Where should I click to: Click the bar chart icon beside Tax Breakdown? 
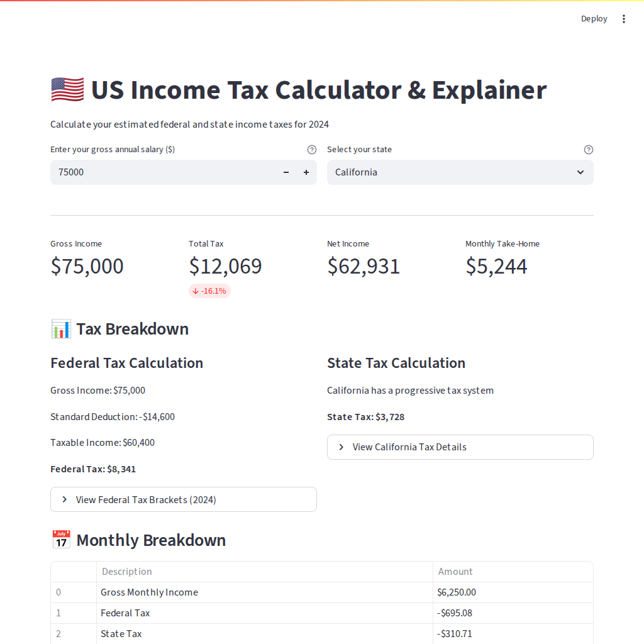(x=61, y=329)
